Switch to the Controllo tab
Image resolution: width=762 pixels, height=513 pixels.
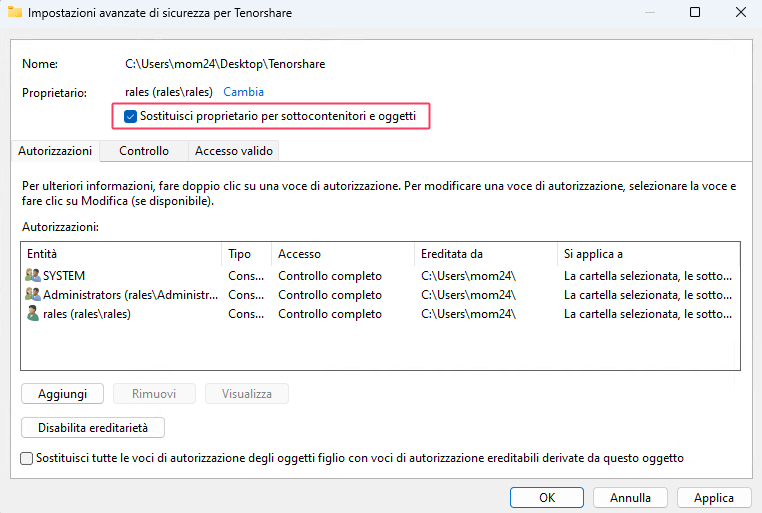pyautogui.click(x=144, y=151)
